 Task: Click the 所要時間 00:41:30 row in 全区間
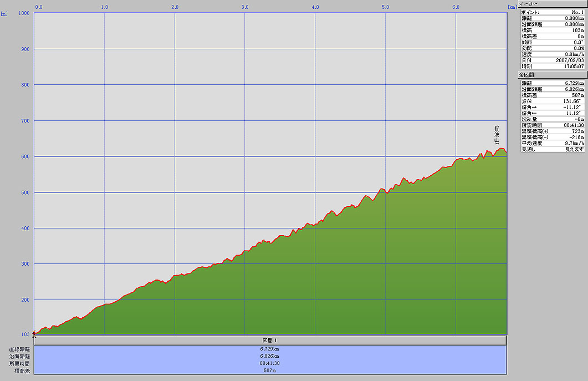pyautogui.click(x=552, y=125)
